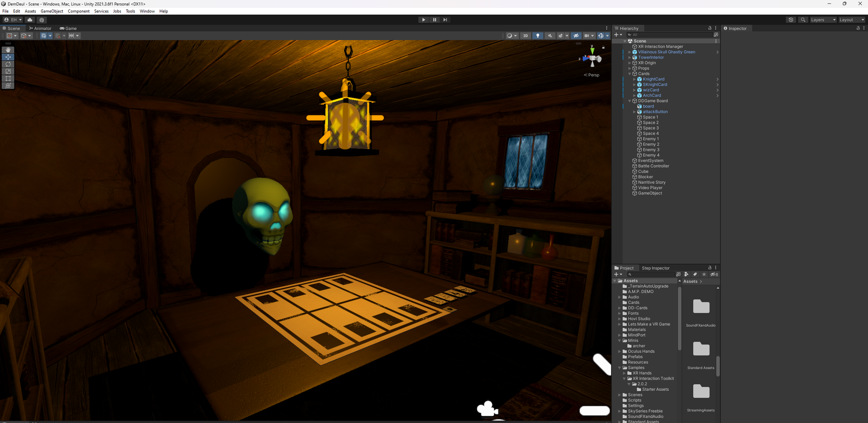Open the Undo History icon
Screen dimensions: 868x423
coord(791,20)
